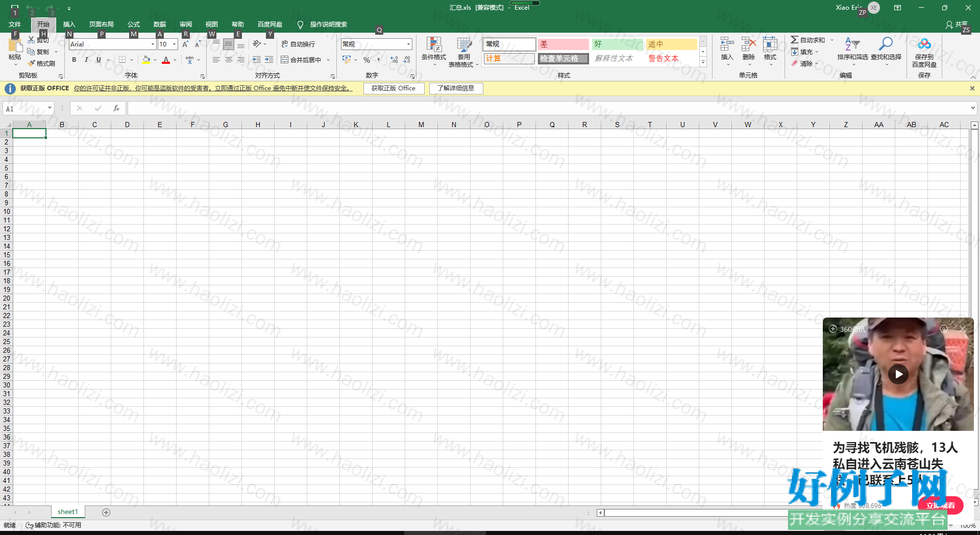Click the Name Box showing A1
Screen dimensions: 980x535
[x=28, y=108]
